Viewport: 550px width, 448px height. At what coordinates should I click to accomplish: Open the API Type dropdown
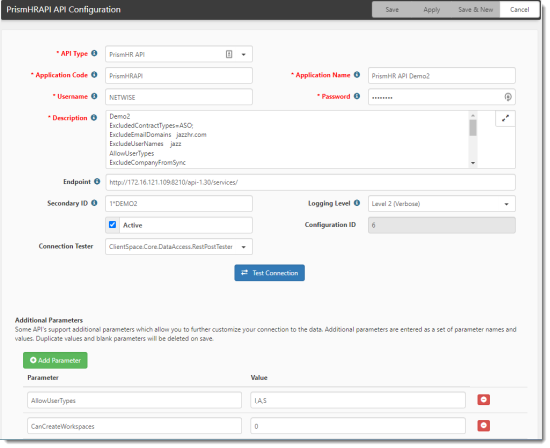pyautogui.click(x=243, y=54)
